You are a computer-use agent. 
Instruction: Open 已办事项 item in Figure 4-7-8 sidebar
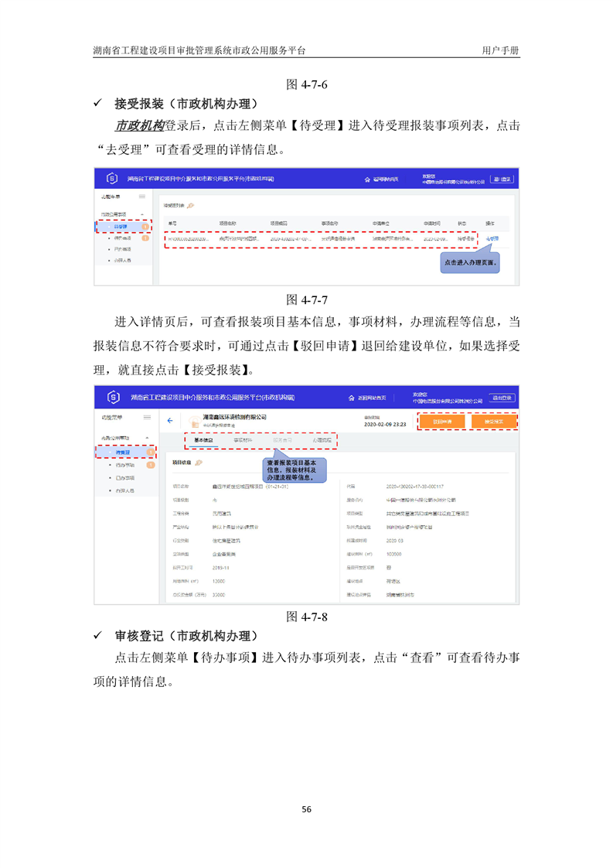coord(125,478)
